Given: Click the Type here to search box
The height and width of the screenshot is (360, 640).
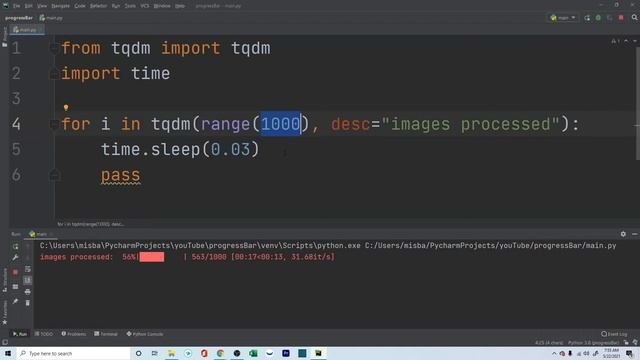Looking at the screenshot, I should click(x=73, y=353).
